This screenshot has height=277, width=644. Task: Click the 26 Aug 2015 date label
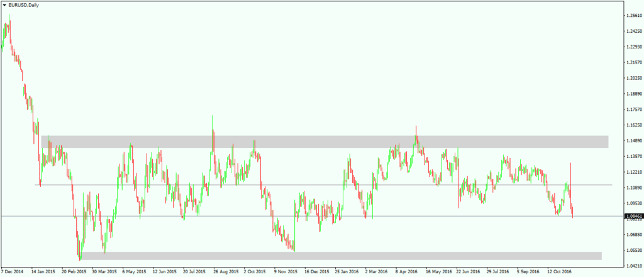(226, 272)
